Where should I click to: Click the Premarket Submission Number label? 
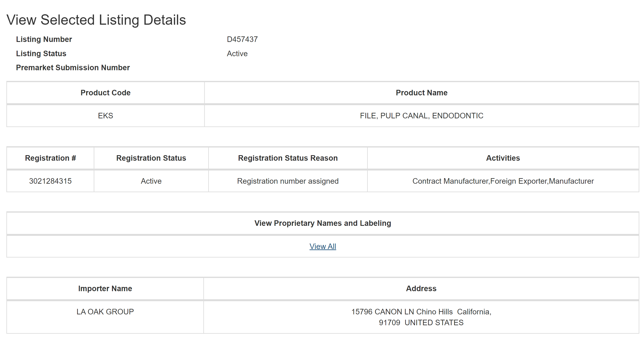(73, 68)
